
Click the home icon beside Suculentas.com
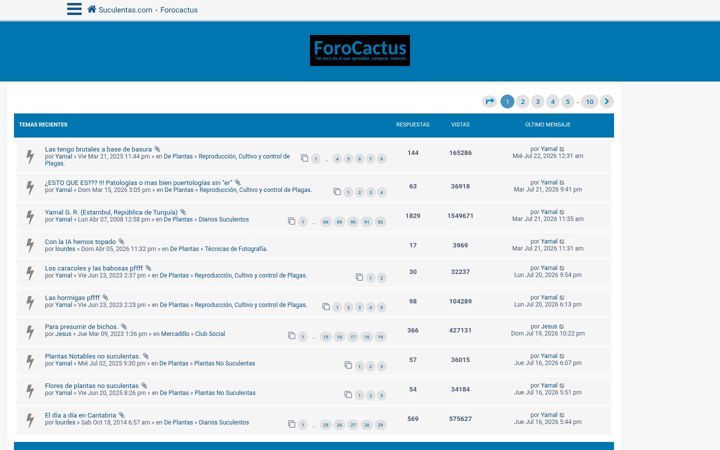(x=92, y=9)
